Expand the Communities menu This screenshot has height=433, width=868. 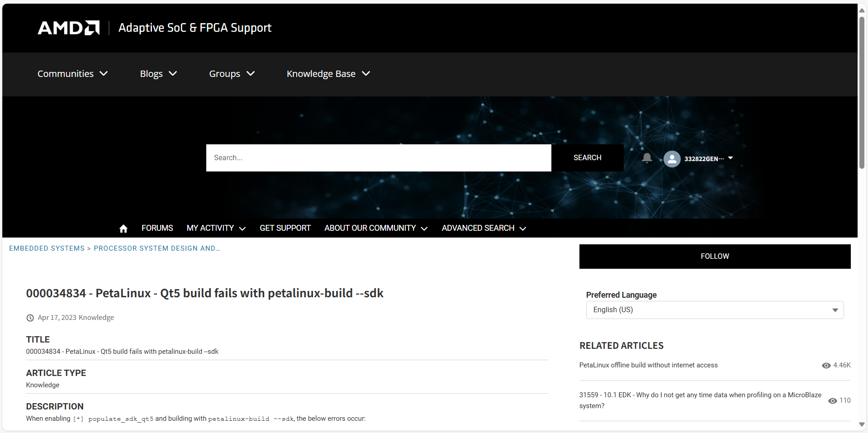(x=72, y=74)
